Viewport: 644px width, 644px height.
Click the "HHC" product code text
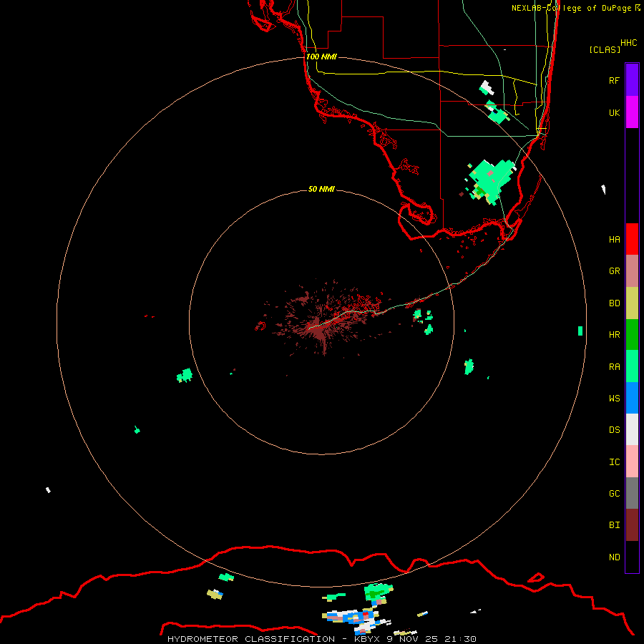click(628, 43)
